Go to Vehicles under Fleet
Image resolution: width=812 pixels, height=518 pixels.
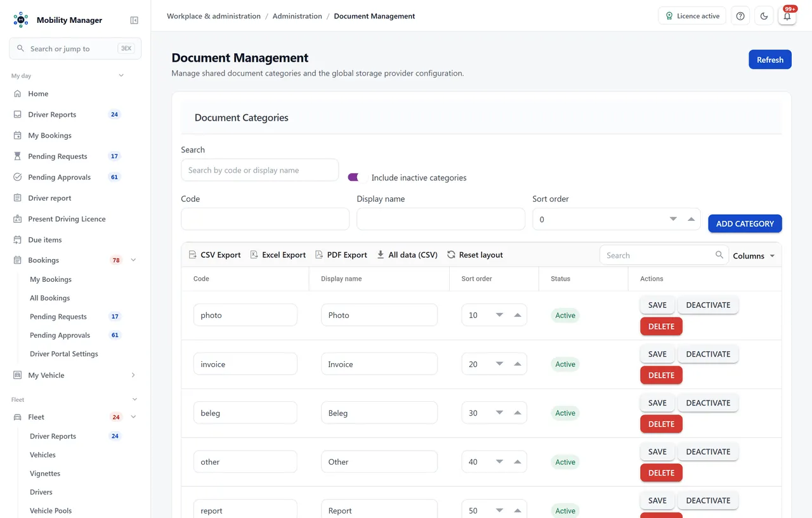pos(43,455)
